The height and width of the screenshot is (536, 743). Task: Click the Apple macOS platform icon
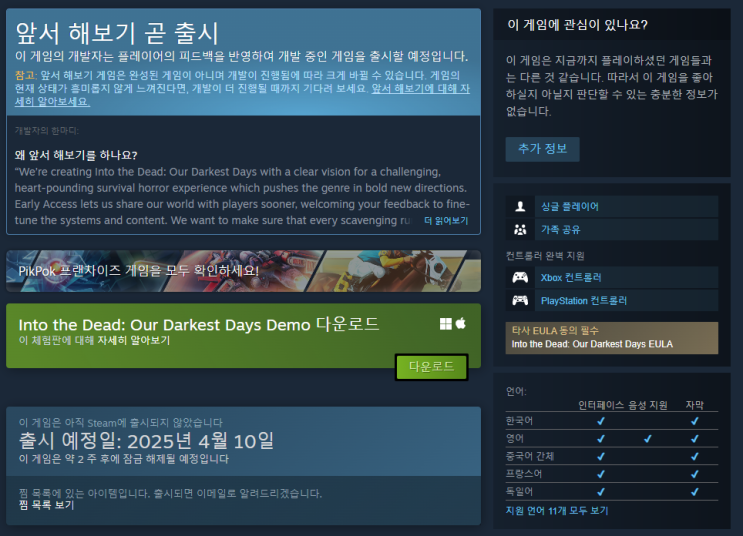coord(461,323)
